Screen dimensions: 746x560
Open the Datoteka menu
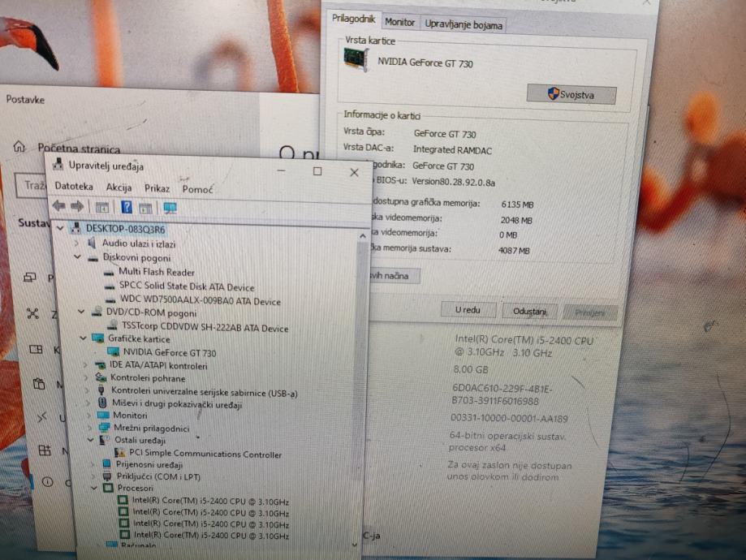click(74, 186)
